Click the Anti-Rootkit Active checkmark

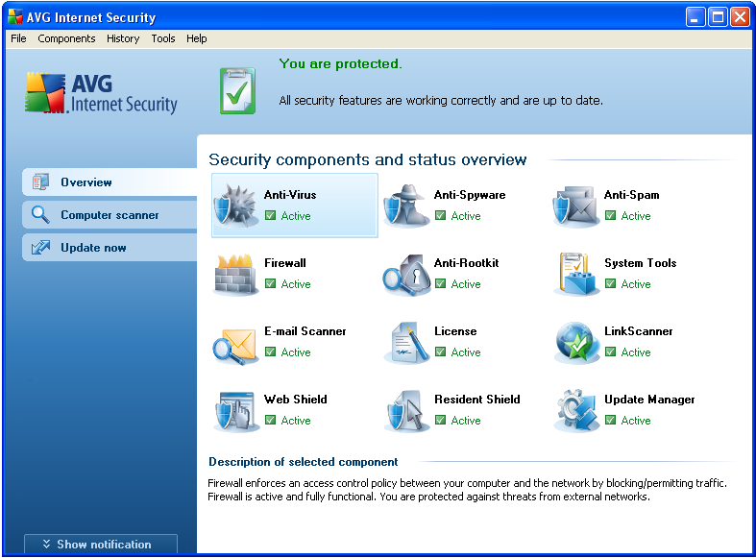(440, 283)
